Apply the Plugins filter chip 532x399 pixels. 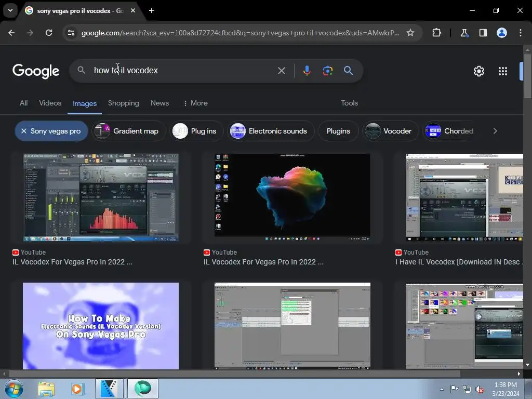pos(338,131)
